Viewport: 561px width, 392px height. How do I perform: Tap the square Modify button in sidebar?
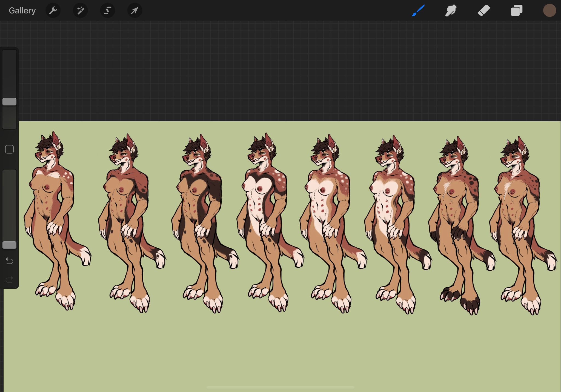(10, 149)
